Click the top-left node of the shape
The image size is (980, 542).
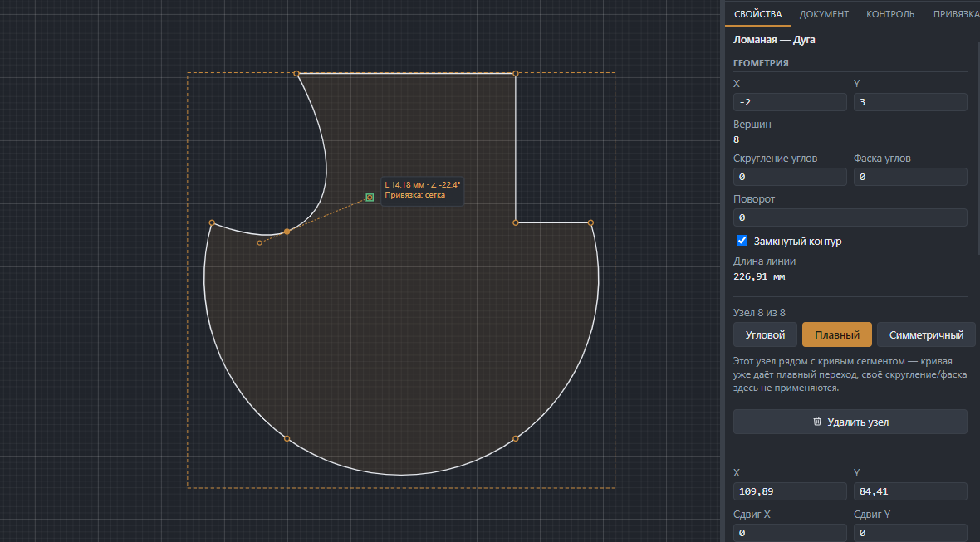click(296, 74)
